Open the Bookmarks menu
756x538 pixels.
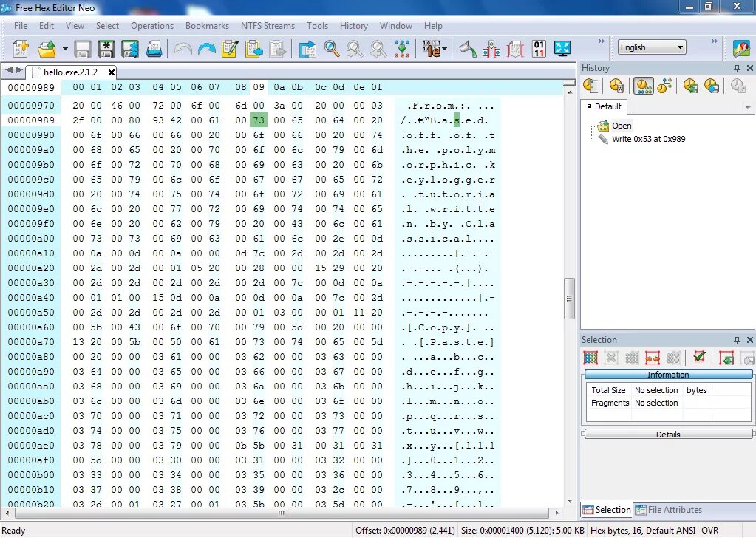[x=207, y=26]
